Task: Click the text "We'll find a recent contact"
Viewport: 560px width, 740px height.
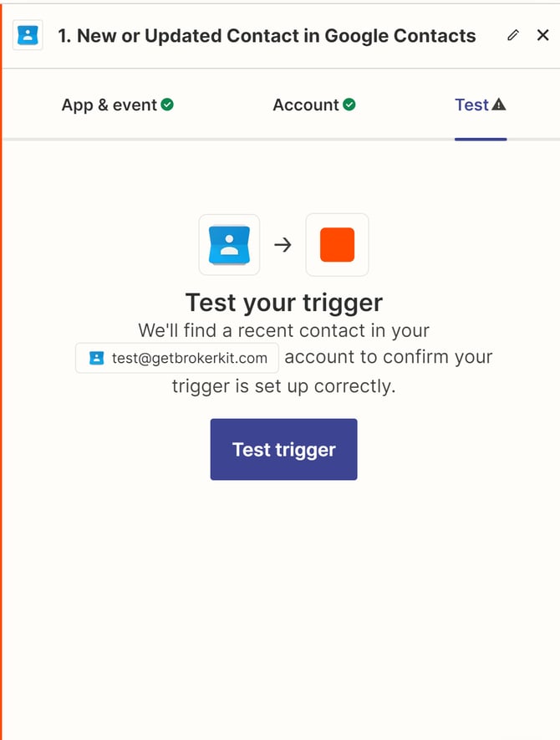Action: click(x=283, y=329)
